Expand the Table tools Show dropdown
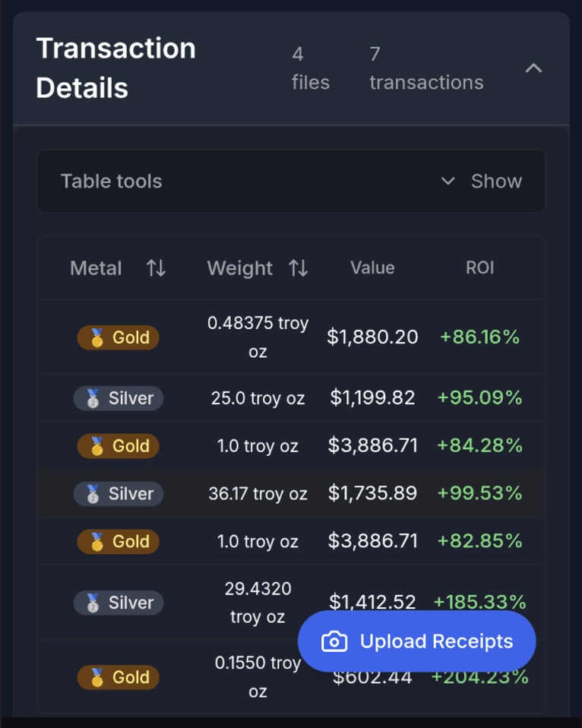582x728 pixels. coord(482,182)
